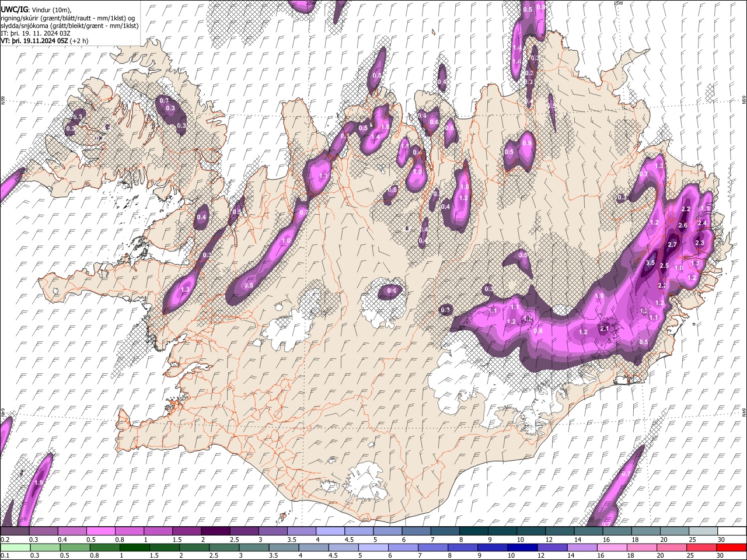Click lower legend bright red swatch at 30
The image size is (747, 560).
click(x=732, y=547)
